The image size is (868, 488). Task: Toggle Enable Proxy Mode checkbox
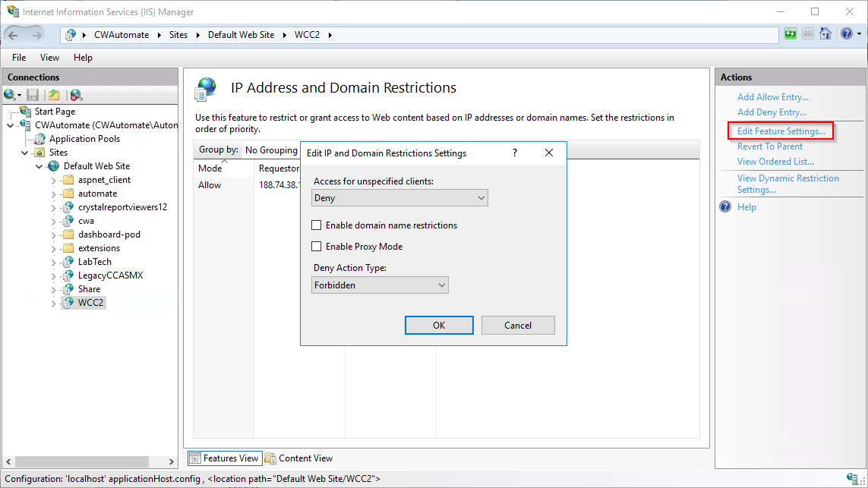tap(317, 246)
